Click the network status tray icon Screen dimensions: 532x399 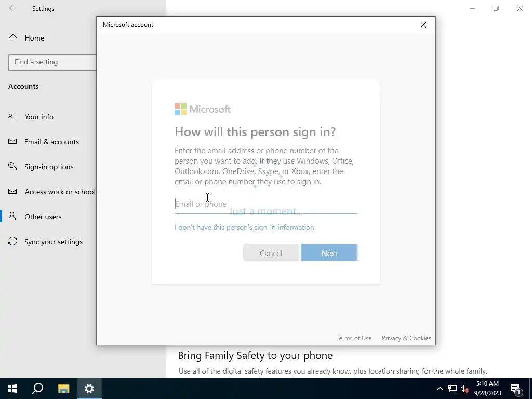click(x=453, y=389)
